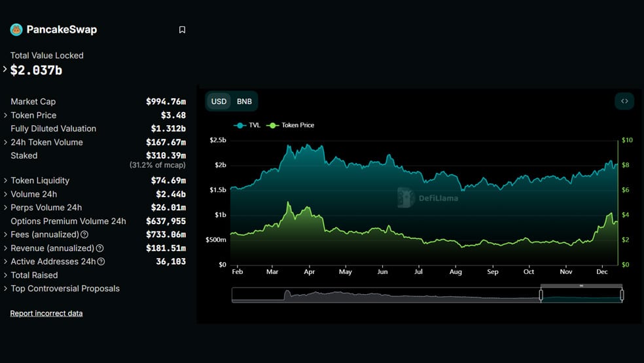Click Options Premium Volume 24h label
Viewport: 644px width, 363px height.
tap(68, 221)
